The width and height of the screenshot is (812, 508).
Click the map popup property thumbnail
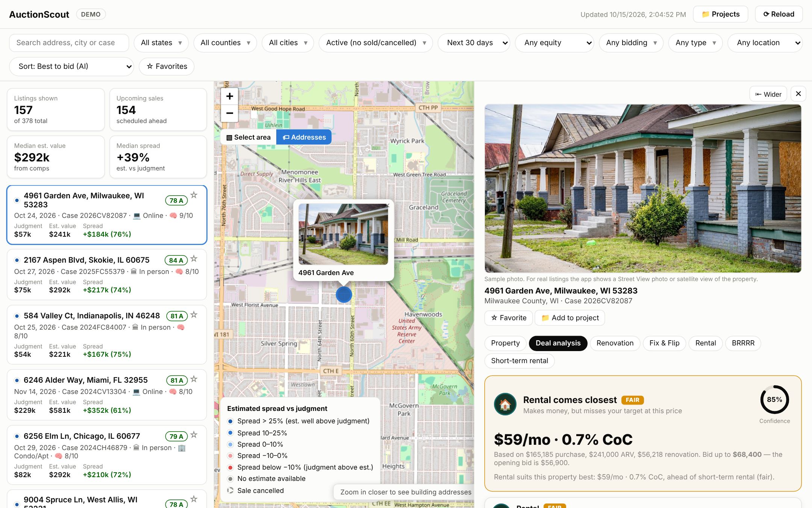point(343,234)
